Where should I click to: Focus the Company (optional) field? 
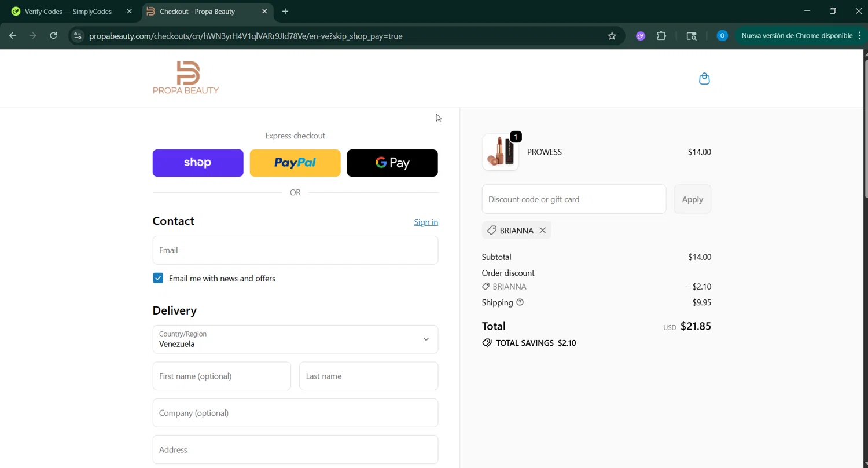[x=295, y=413]
